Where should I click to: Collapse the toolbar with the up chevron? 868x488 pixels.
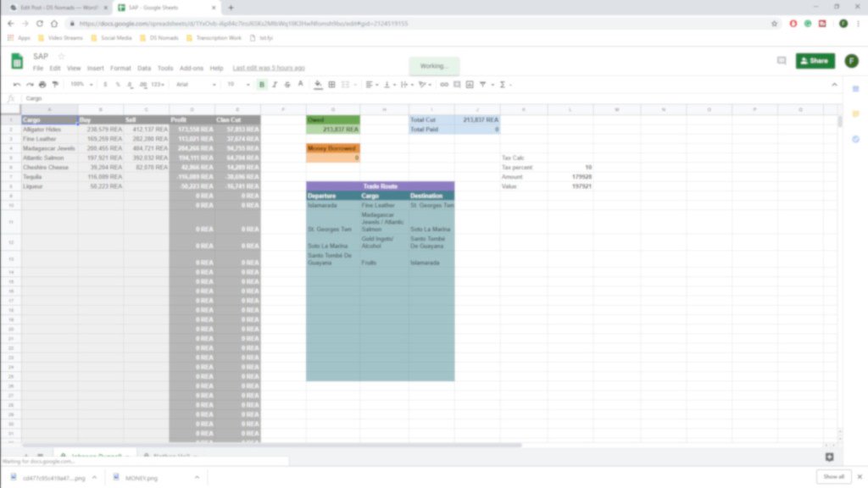834,85
